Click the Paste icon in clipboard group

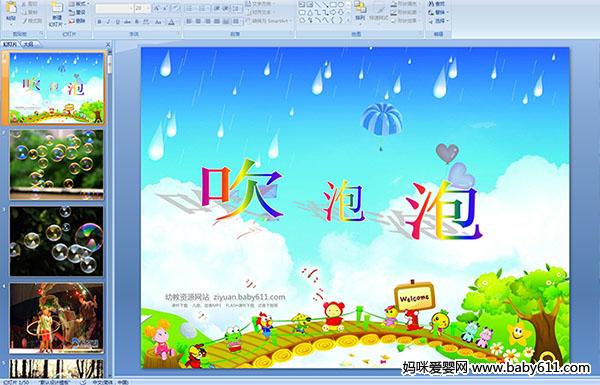click(x=11, y=11)
